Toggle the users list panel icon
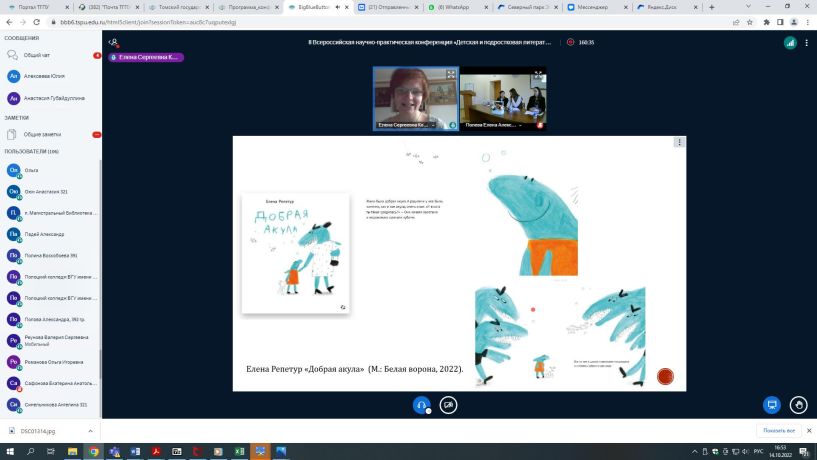The width and height of the screenshot is (817, 460). click(114, 42)
